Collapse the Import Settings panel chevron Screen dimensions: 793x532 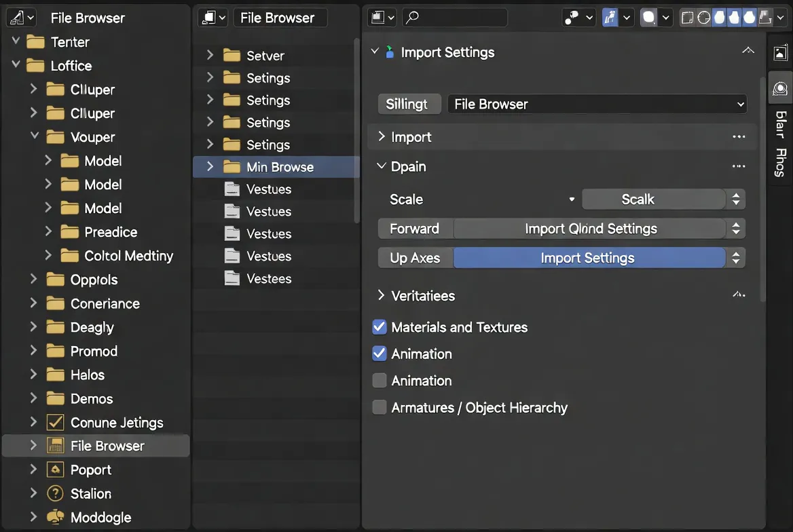[x=375, y=51]
